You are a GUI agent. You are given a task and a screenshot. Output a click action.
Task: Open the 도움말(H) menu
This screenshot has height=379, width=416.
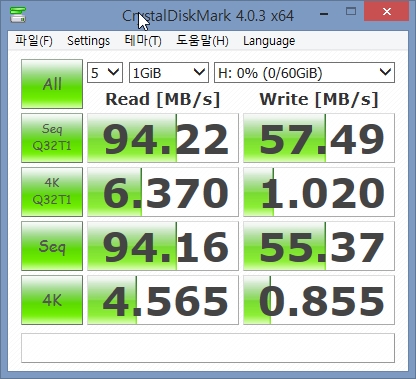click(202, 41)
